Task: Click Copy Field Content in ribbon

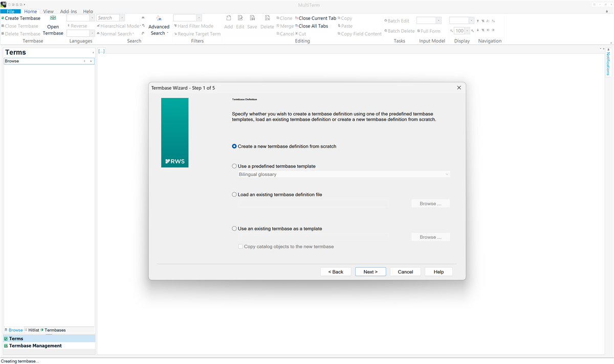Action: click(x=360, y=34)
